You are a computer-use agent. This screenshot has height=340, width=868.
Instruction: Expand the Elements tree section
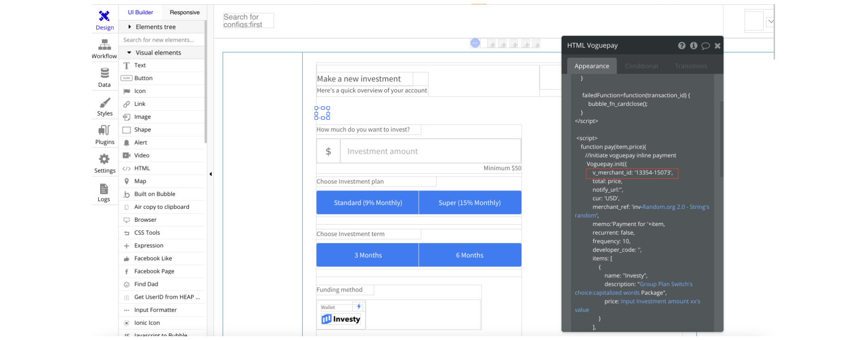(155, 27)
